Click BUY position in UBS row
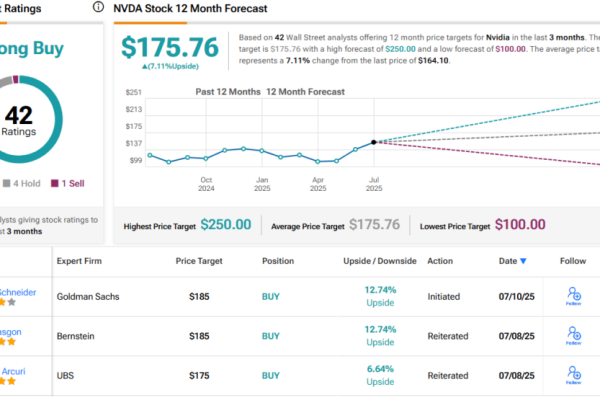Image resolution: width=600 pixels, height=400 pixels. pos(271,376)
